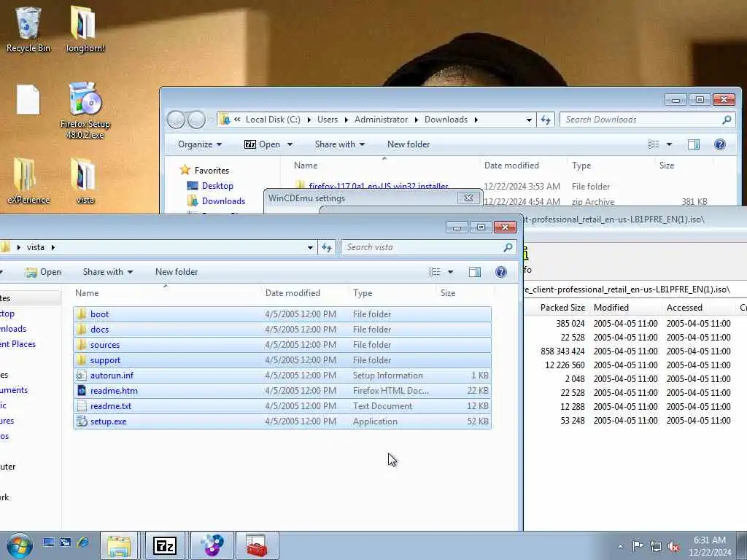Open the Recycle Bin desktop icon
Image resolution: width=747 pixels, height=560 pixels.
click(28, 29)
